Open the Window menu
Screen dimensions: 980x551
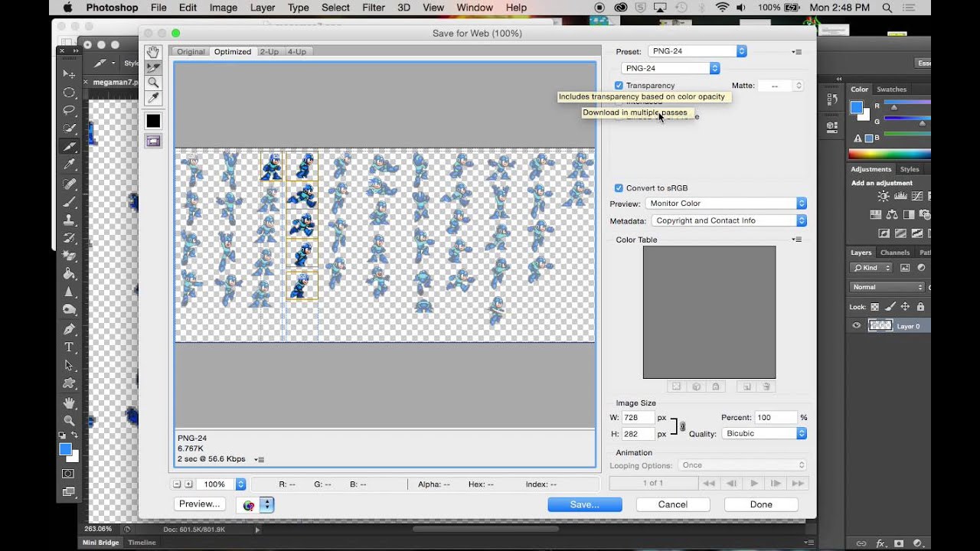475,8
